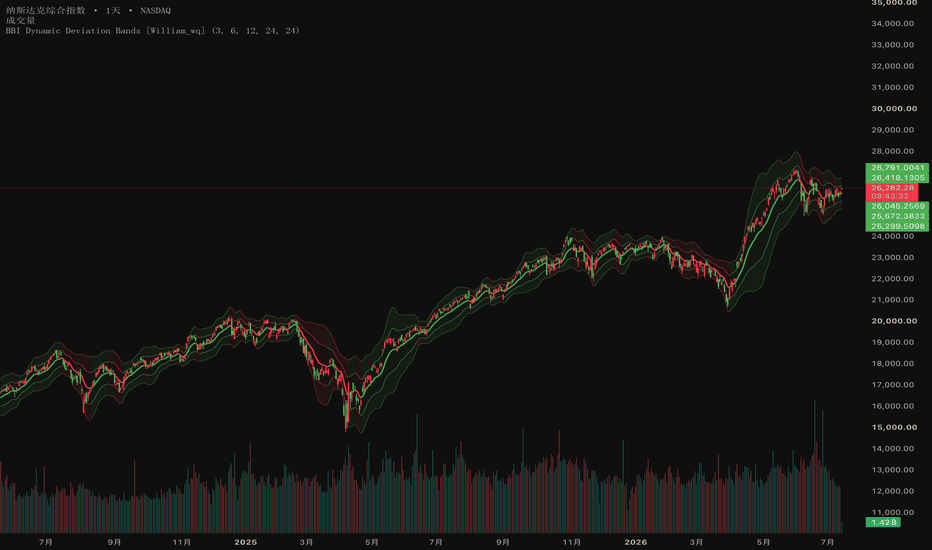Viewport: 932px width, 550px height.
Task: Click the 13,000.00 price axis label
Action: (892, 470)
